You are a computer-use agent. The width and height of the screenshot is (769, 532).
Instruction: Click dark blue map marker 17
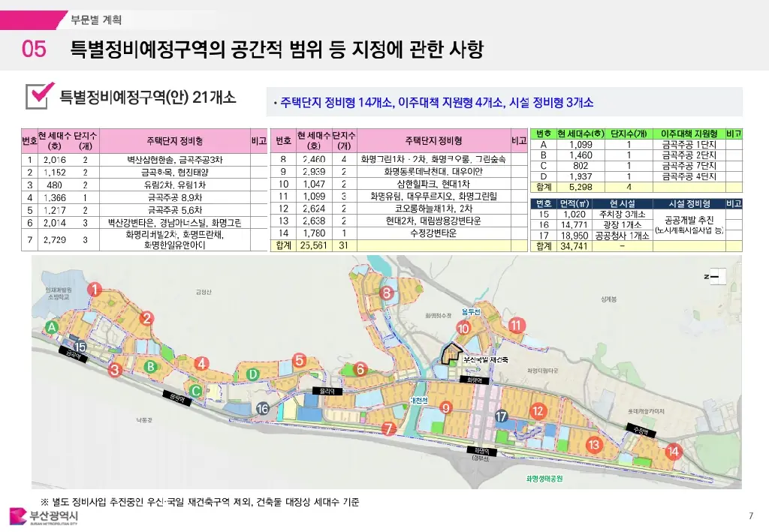502,416
